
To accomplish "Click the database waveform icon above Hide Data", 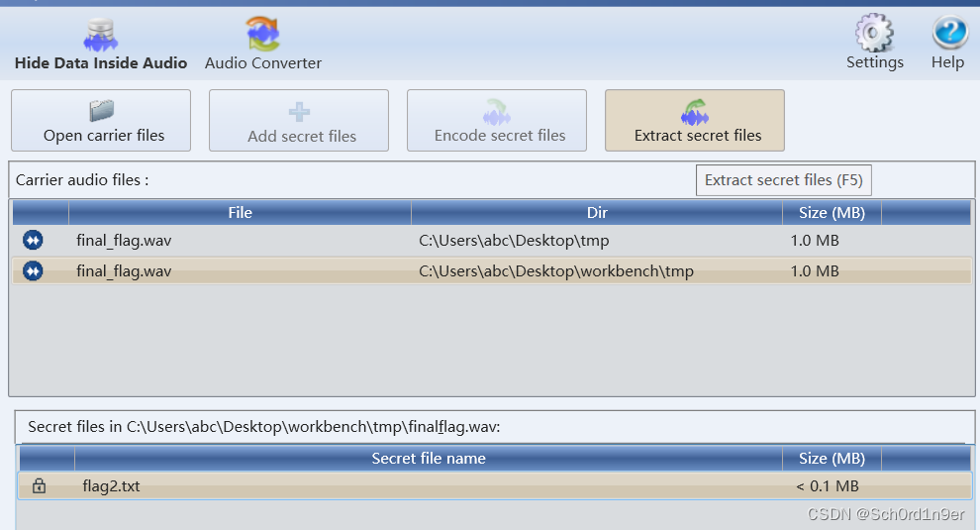I will (x=101, y=35).
